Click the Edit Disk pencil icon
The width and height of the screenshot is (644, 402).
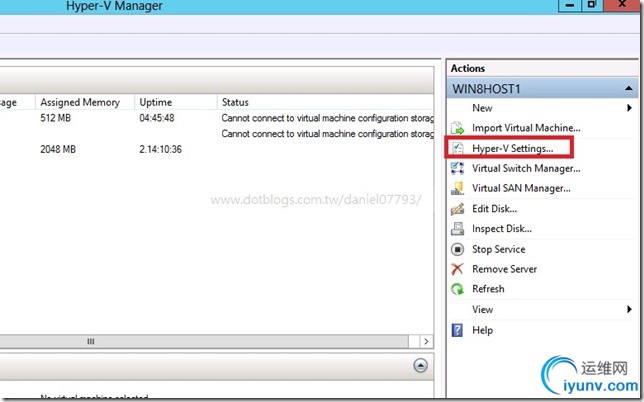pos(458,209)
